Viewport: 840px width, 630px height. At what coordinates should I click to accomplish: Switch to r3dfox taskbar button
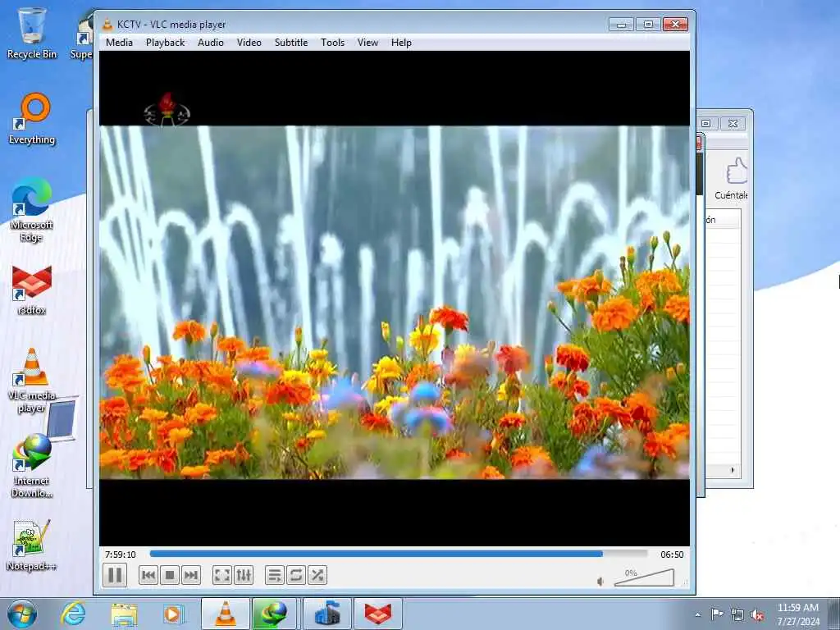377,614
